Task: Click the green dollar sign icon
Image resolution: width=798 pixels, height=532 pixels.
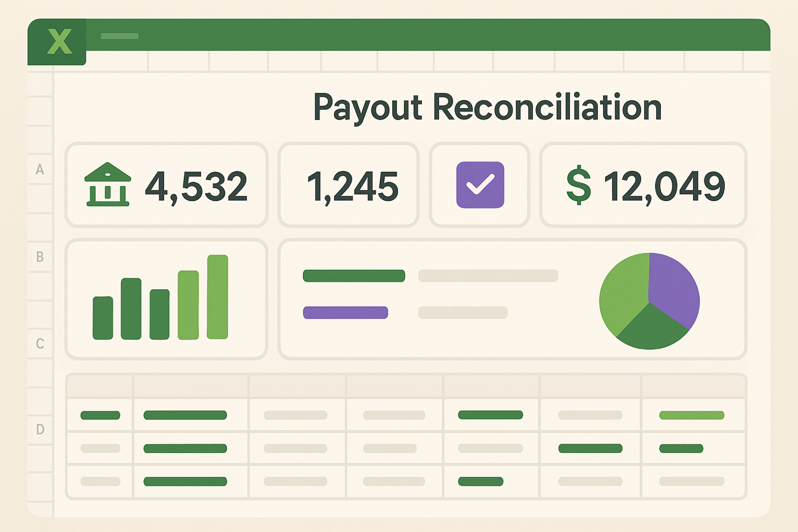Action: 578,185
